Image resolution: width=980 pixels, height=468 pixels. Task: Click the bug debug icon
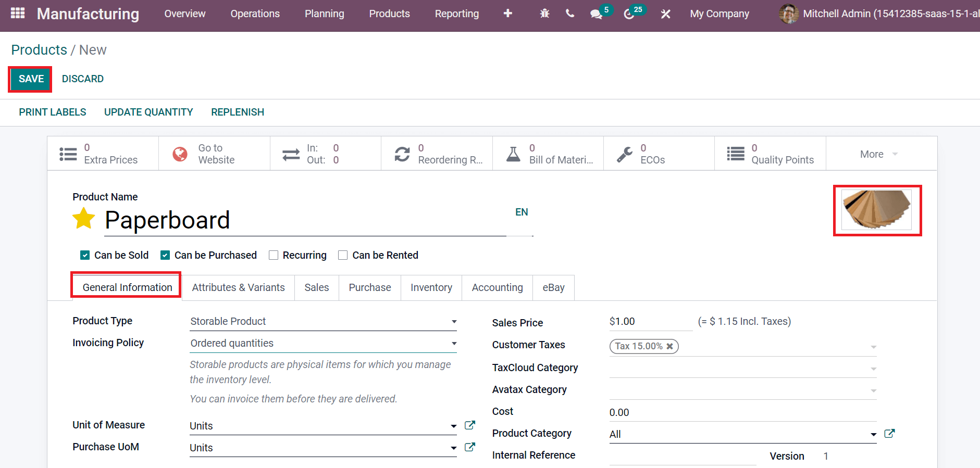[544, 14]
